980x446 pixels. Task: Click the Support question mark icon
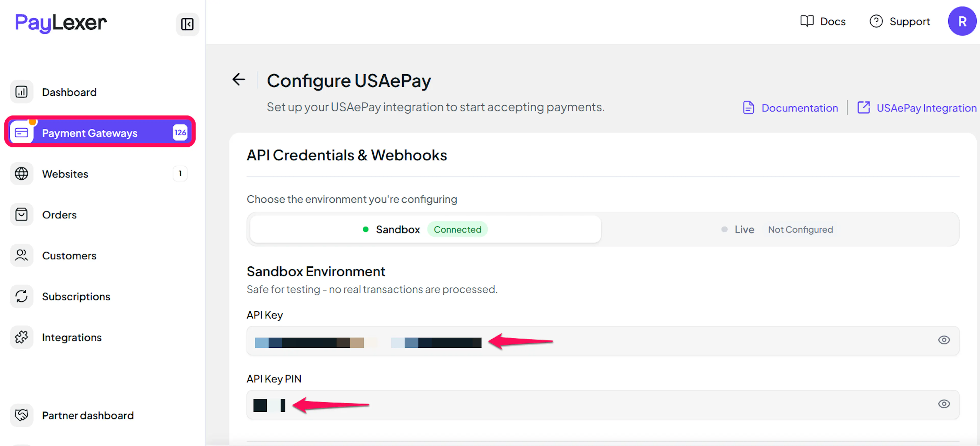[876, 21]
